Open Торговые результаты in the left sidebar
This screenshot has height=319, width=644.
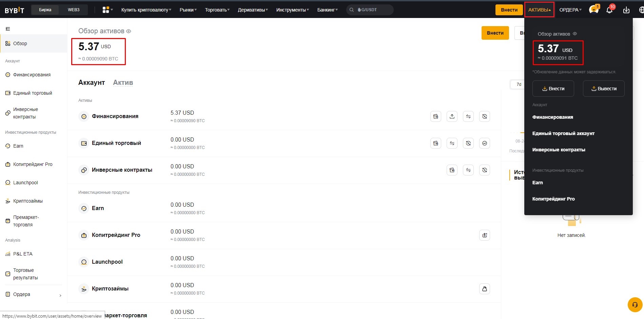pos(34,274)
